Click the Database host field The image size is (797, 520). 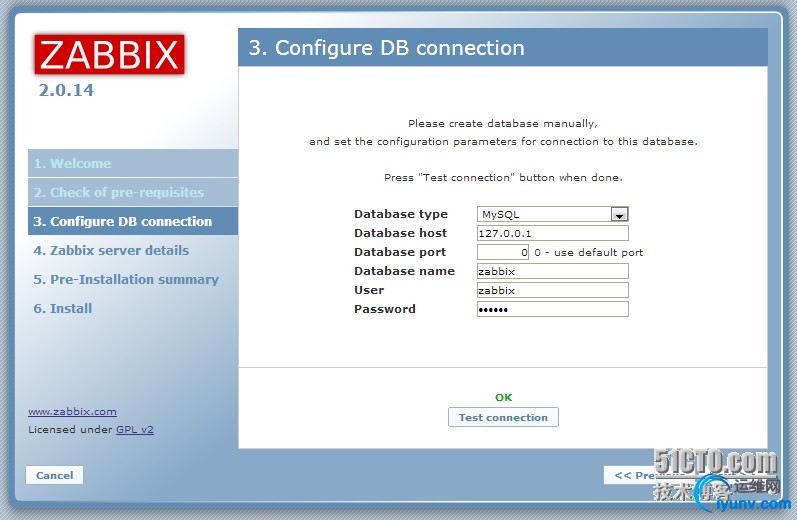553,233
